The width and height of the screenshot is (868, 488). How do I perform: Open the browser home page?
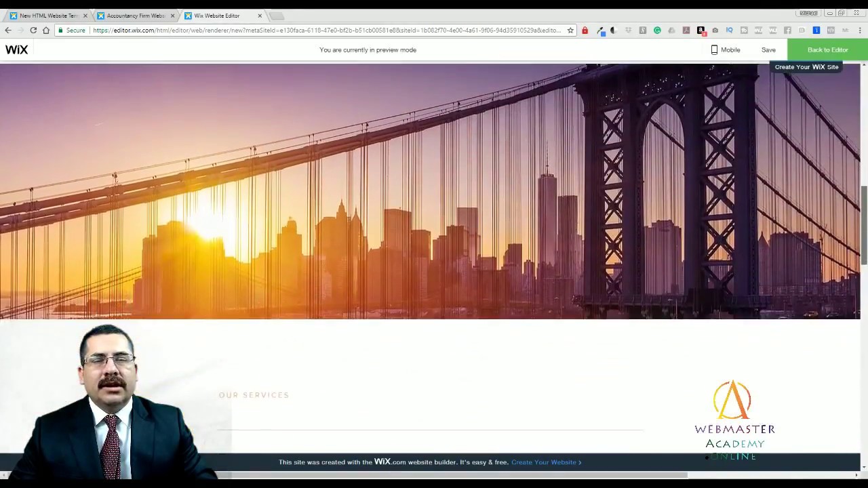coord(46,30)
